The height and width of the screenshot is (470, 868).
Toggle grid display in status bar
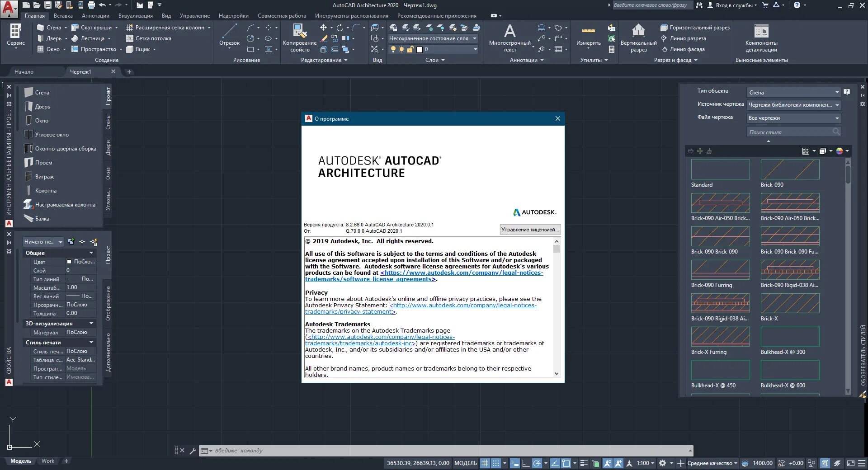[485, 463]
